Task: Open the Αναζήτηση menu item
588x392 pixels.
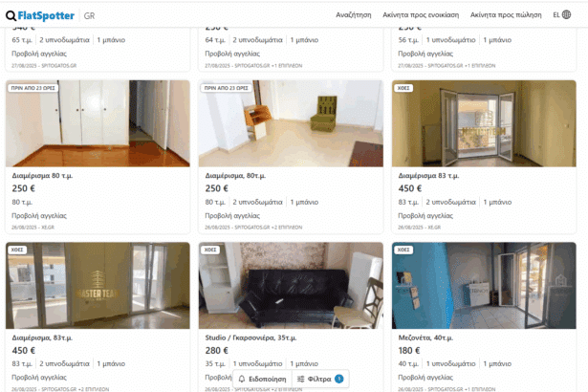Action: point(353,15)
